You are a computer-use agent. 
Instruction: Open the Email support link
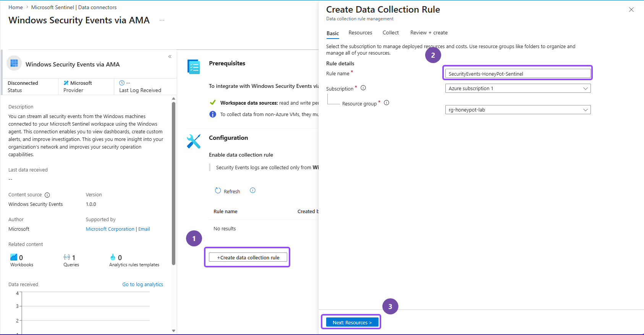pyautogui.click(x=144, y=229)
